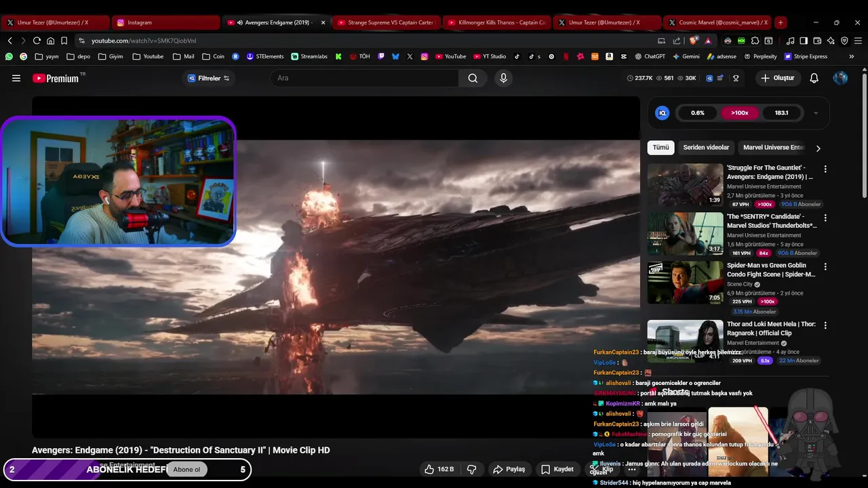Switch to Cosmic Marvel X tab

pyautogui.click(x=719, y=22)
